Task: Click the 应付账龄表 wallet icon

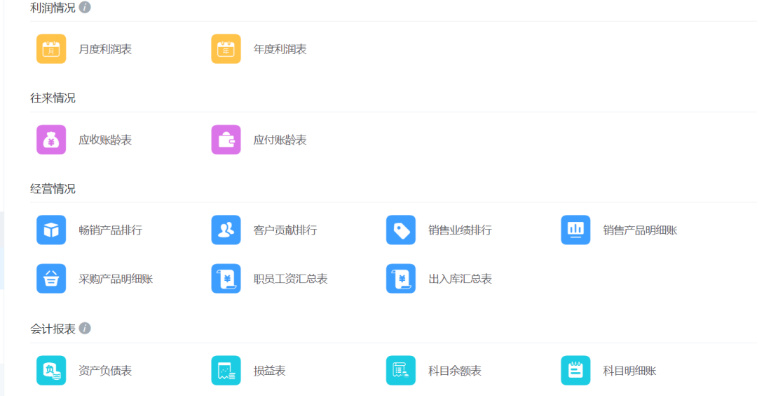Action: 226,140
